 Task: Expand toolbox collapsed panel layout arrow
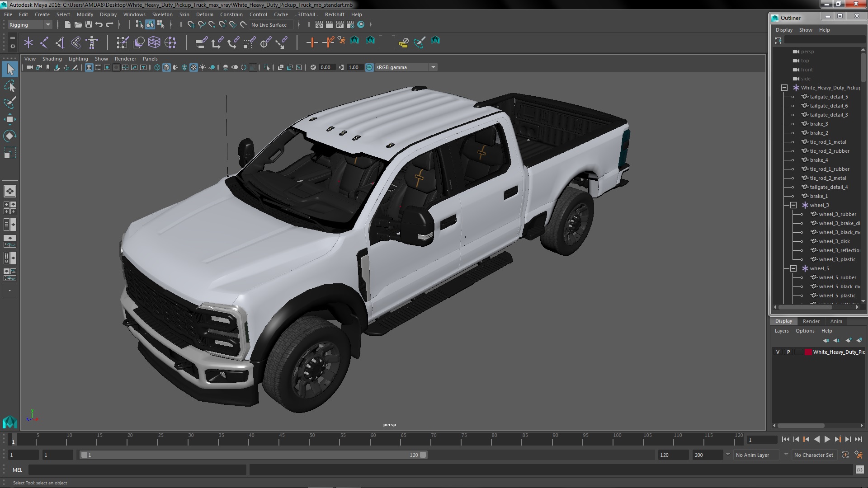[9, 291]
